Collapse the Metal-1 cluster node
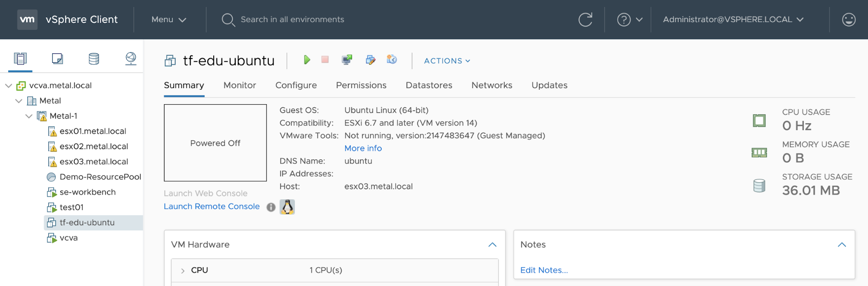The width and height of the screenshot is (868, 286). [x=29, y=116]
